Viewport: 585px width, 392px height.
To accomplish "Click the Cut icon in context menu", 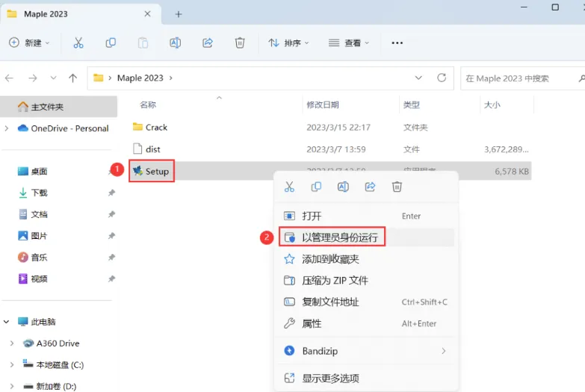I will pyautogui.click(x=289, y=187).
